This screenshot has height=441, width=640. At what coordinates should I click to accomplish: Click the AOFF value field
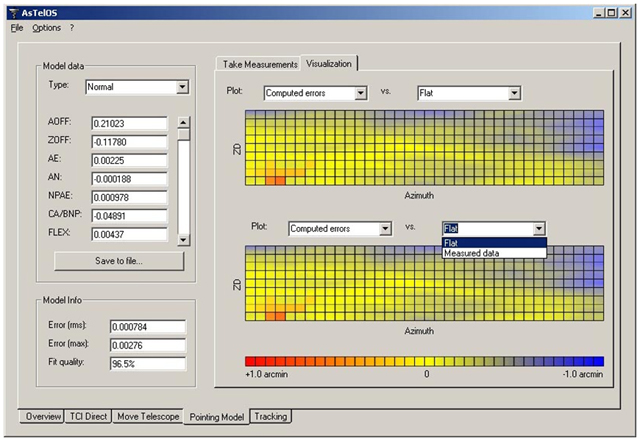click(128, 124)
